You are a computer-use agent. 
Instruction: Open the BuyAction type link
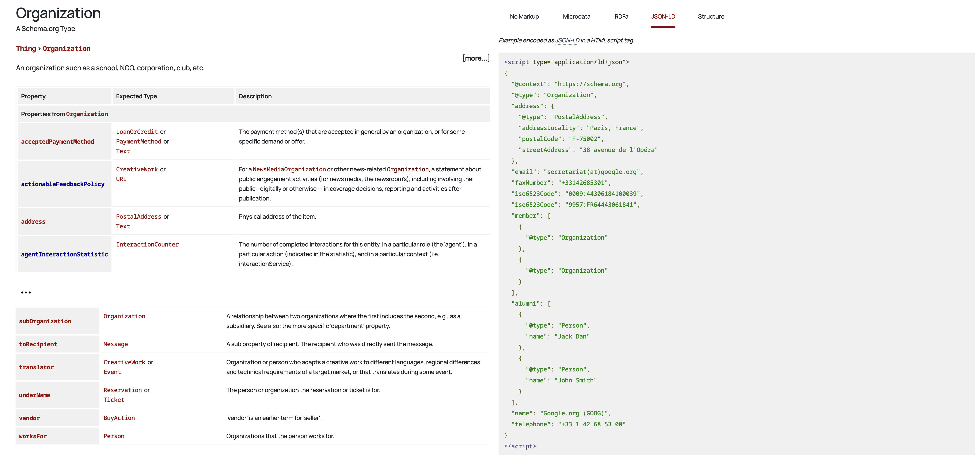(119, 418)
